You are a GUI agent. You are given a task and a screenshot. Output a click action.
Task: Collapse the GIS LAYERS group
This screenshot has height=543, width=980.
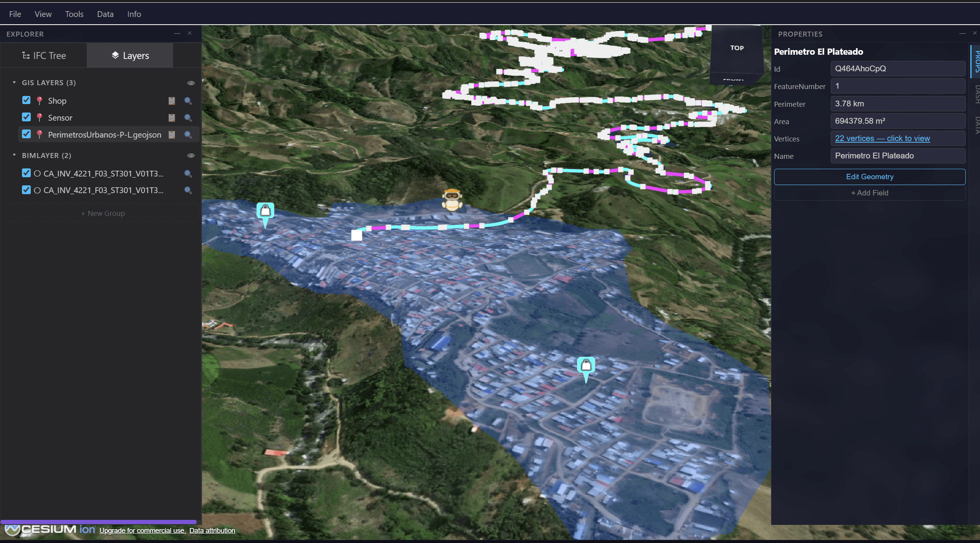tap(14, 82)
